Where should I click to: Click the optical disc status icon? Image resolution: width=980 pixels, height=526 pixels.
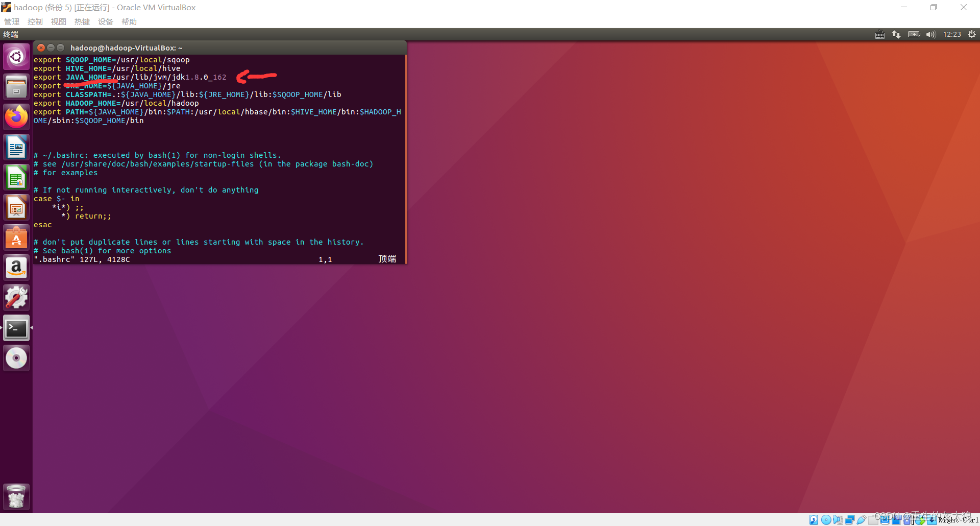pyautogui.click(x=826, y=519)
